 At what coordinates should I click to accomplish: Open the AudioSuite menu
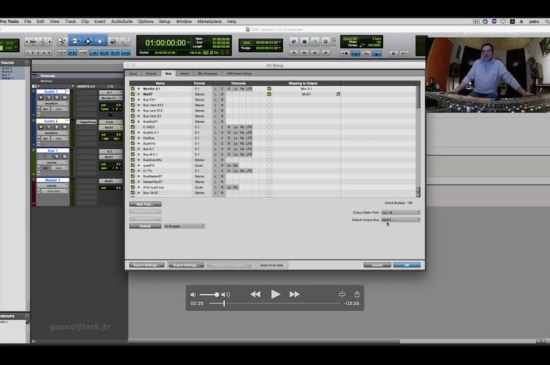[122, 21]
